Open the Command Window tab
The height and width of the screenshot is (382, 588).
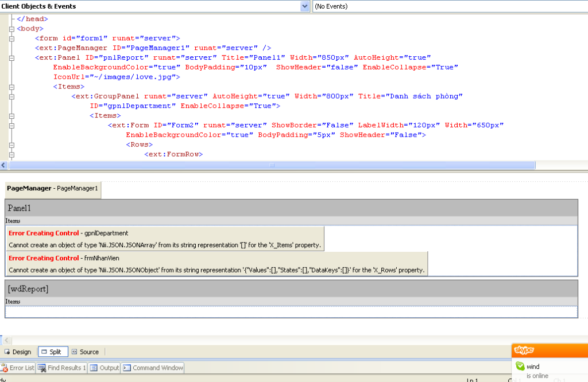(x=153, y=368)
